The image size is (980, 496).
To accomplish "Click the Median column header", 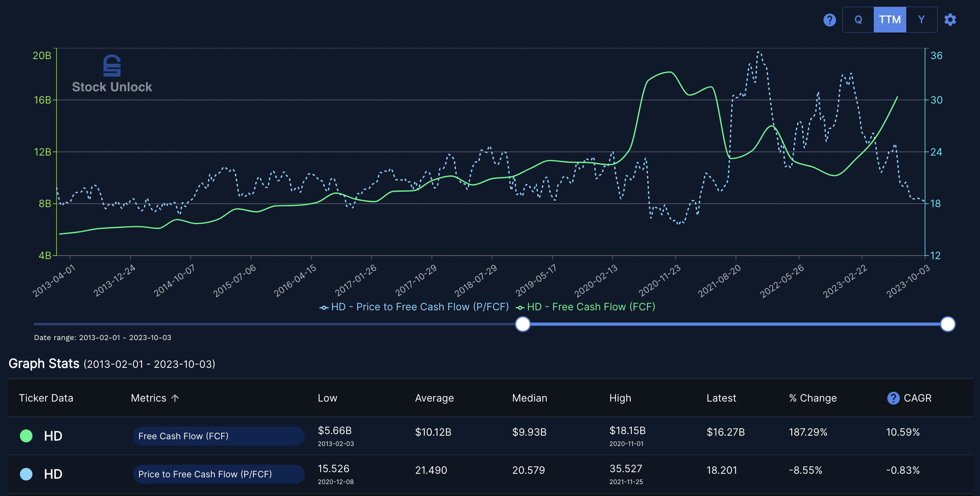I will pos(530,398).
